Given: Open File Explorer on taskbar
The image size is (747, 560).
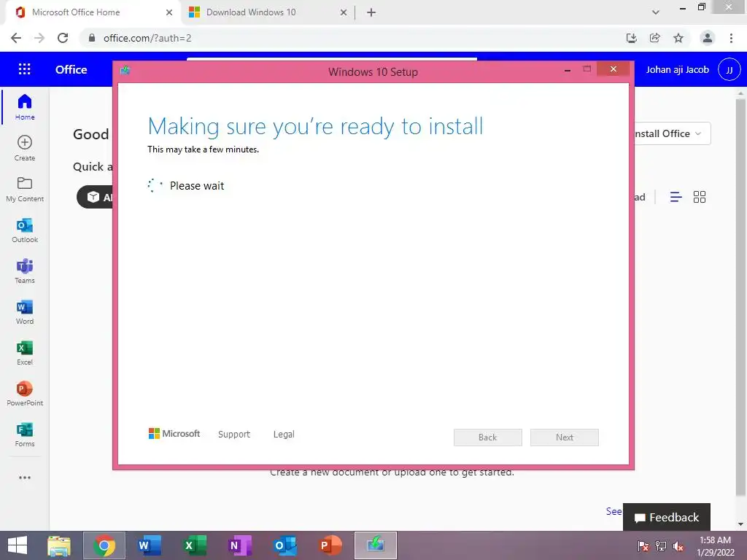Looking at the screenshot, I should coord(59,545).
